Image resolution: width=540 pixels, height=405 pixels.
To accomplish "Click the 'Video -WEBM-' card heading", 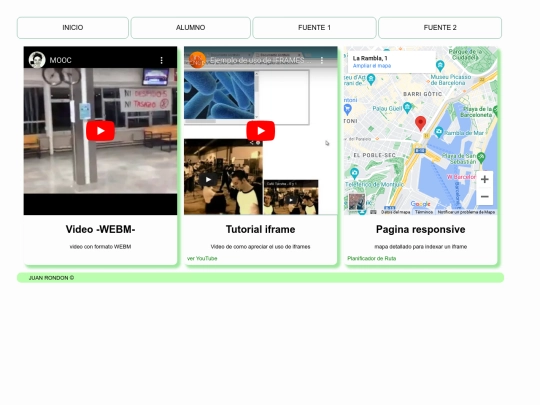I will pos(100,229).
